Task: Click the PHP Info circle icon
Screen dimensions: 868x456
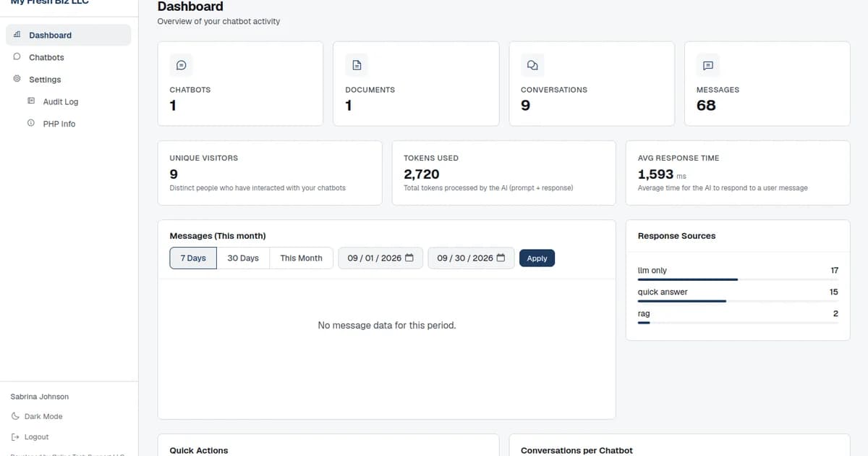Action: [31, 124]
